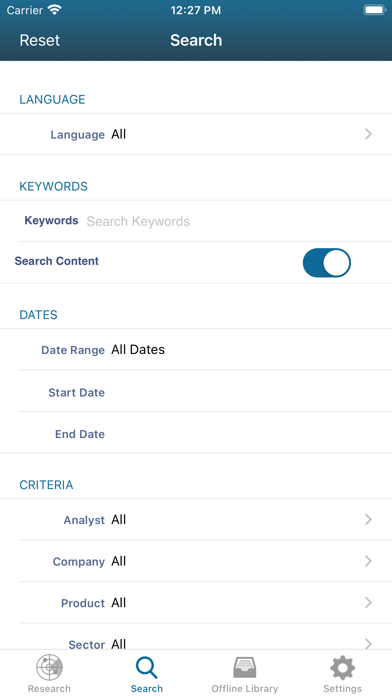The height and width of the screenshot is (696, 392).
Task: Open the Offline Library tray icon
Action: click(245, 667)
